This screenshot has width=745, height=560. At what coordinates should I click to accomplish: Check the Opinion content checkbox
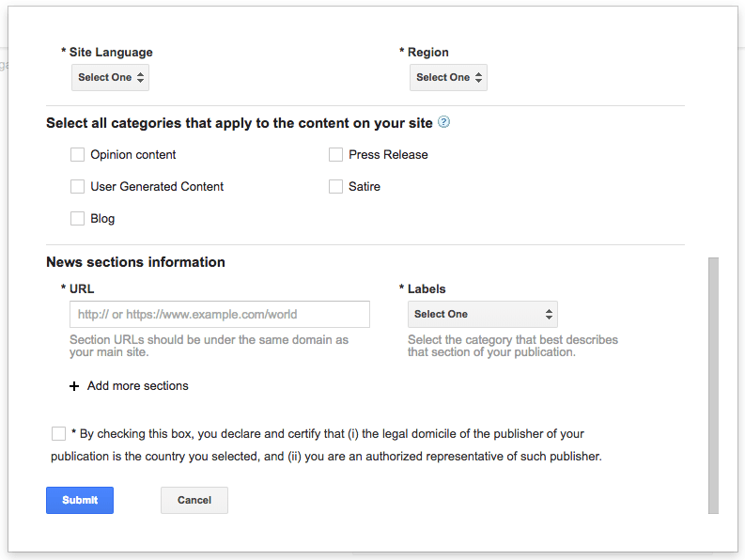(x=78, y=155)
